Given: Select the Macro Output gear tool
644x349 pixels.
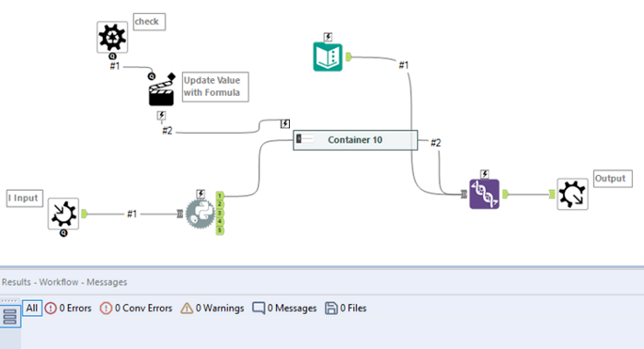Looking at the screenshot, I should pos(572,194).
